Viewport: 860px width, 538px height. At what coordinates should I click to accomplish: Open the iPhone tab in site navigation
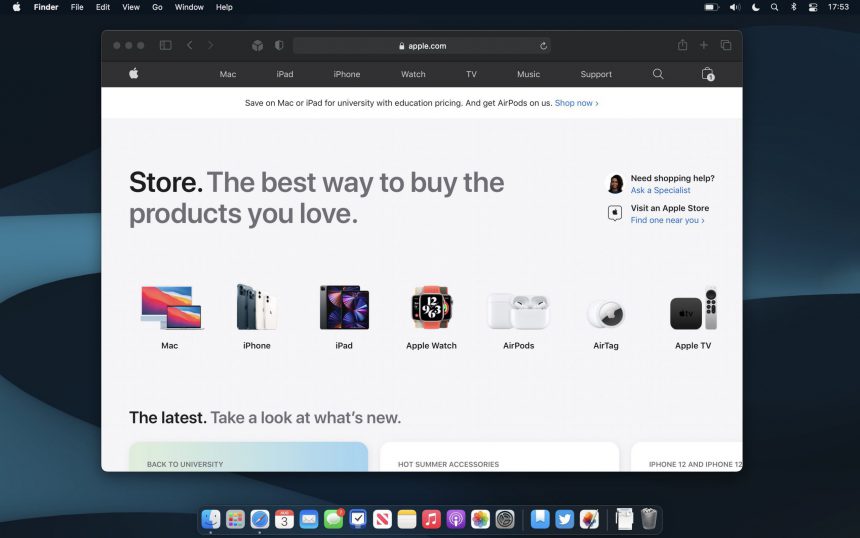(x=347, y=74)
